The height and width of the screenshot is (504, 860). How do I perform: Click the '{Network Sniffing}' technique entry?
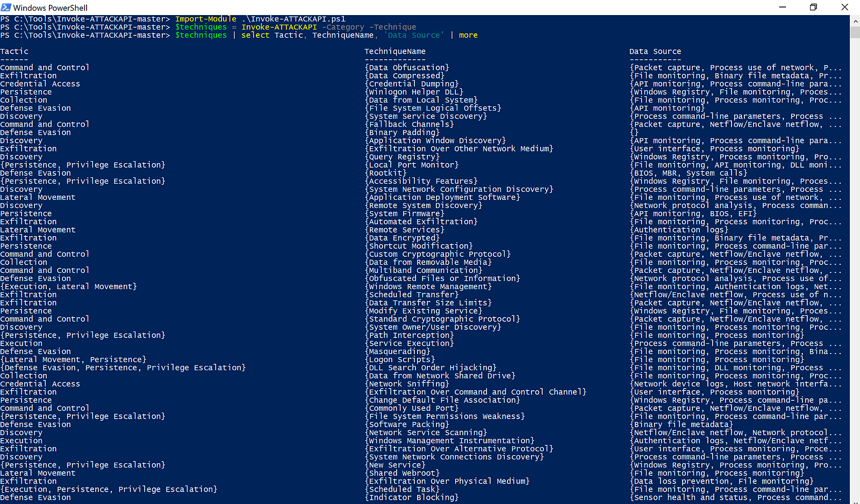coord(407,384)
